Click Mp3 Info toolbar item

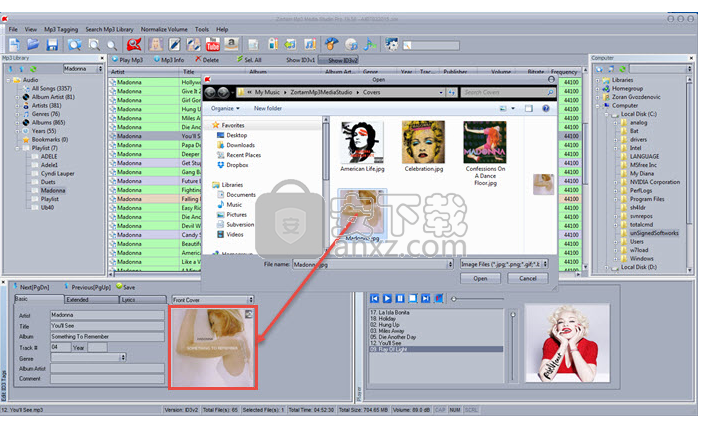click(x=169, y=60)
